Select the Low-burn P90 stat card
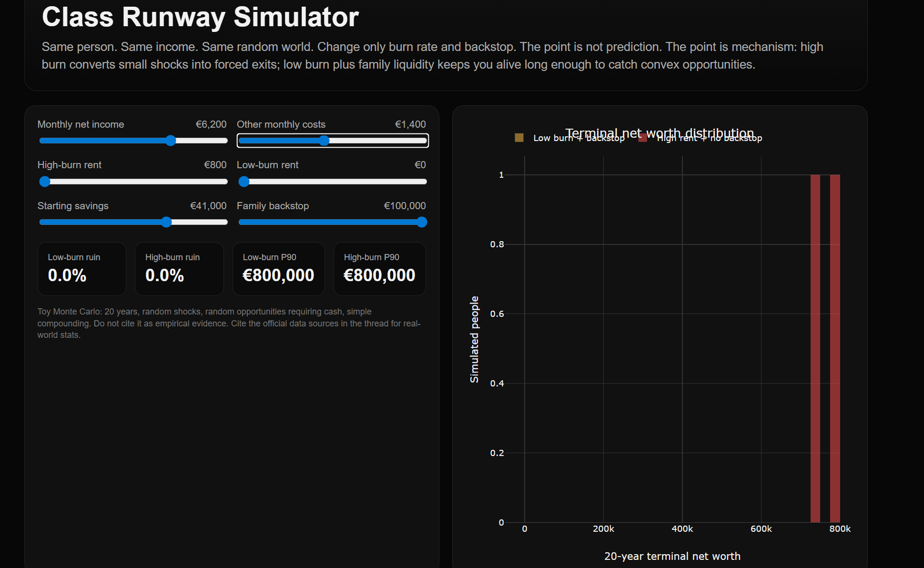The image size is (924, 568). [279, 269]
